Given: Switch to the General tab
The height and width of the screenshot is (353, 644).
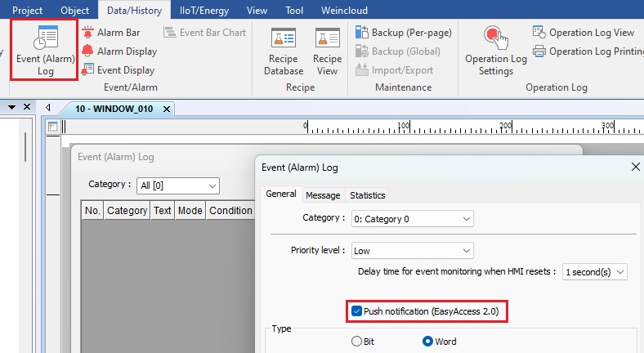Looking at the screenshot, I should click(281, 194).
